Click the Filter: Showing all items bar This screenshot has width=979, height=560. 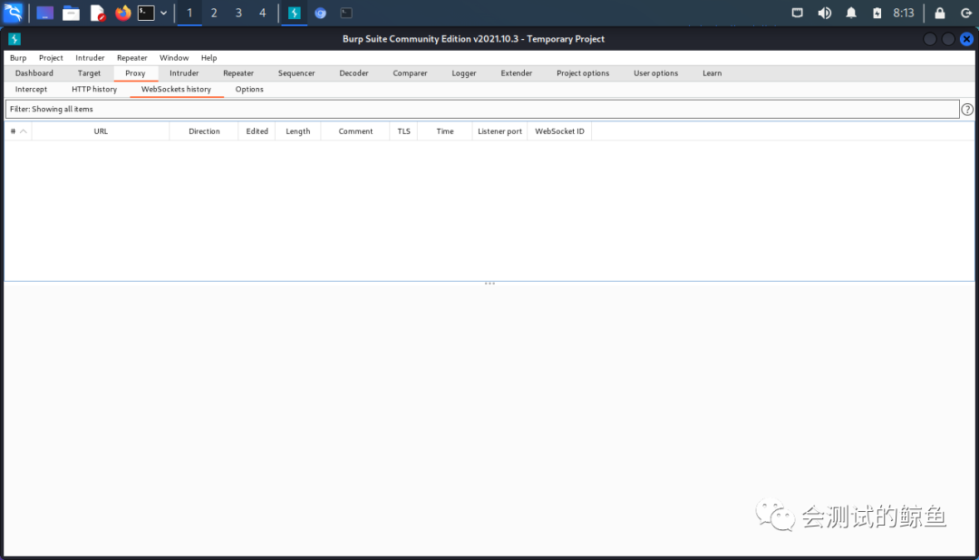tap(482, 110)
